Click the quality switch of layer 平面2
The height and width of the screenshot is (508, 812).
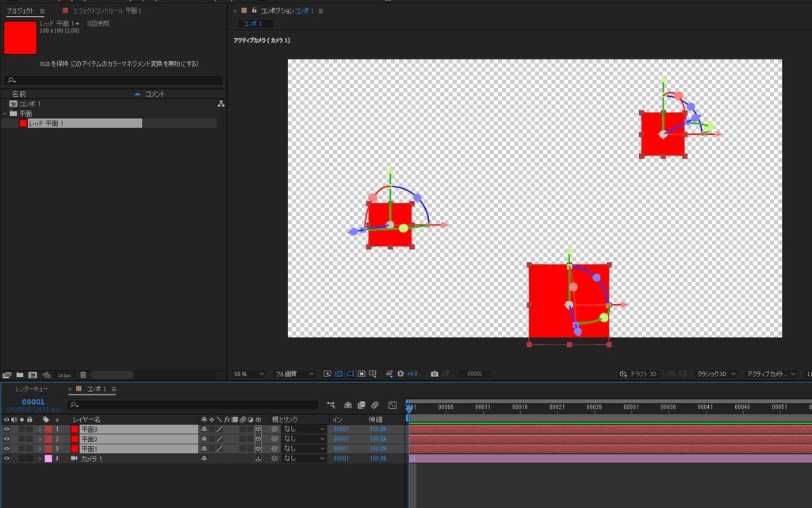point(220,439)
